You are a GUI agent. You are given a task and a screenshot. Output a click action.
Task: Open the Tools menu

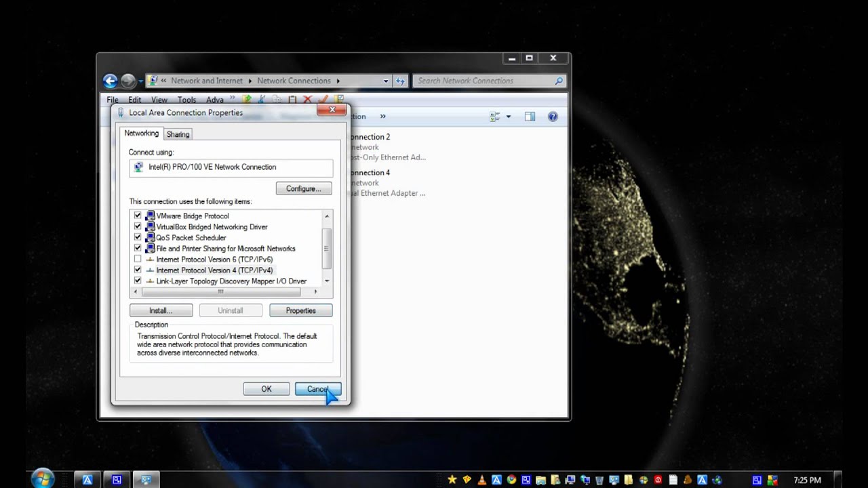186,100
